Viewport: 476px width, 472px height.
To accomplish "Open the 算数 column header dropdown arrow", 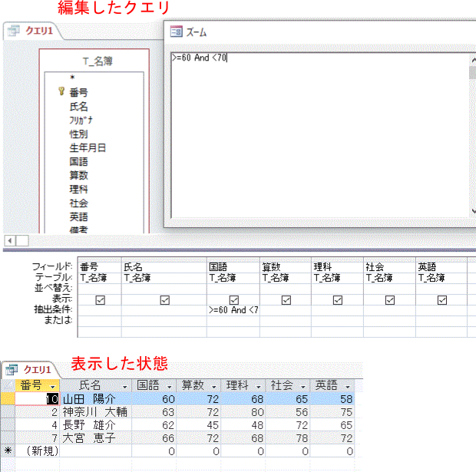I will click(214, 387).
